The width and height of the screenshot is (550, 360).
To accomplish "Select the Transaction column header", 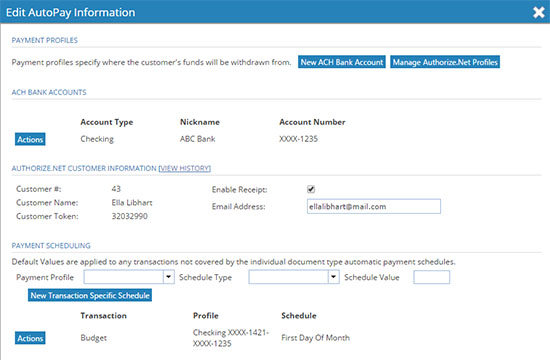I will [x=103, y=316].
